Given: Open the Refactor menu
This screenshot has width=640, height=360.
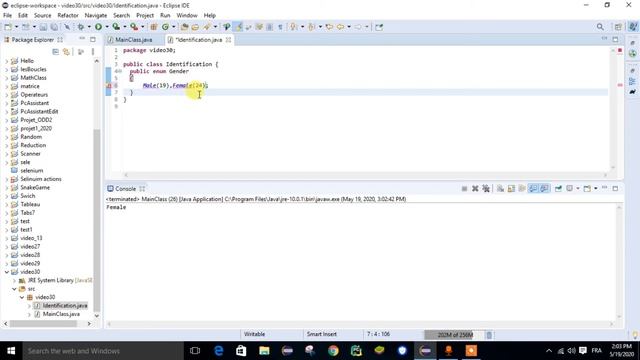Looking at the screenshot, I should [68, 16].
